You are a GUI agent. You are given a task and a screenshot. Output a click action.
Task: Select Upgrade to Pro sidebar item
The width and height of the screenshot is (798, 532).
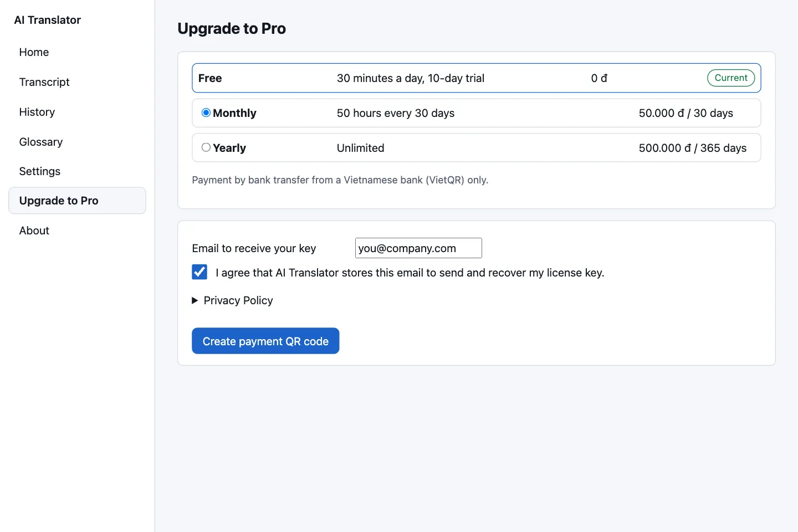coord(77,201)
